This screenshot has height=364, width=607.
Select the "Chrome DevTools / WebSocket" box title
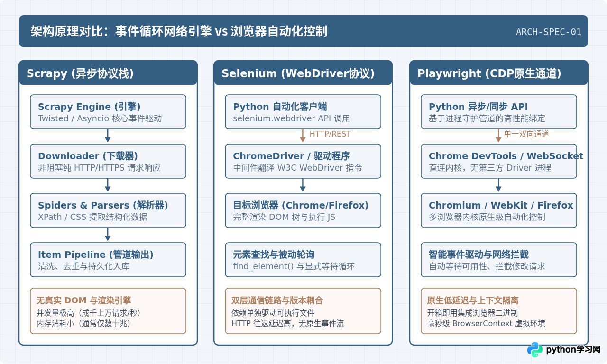click(x=506, y=156)
